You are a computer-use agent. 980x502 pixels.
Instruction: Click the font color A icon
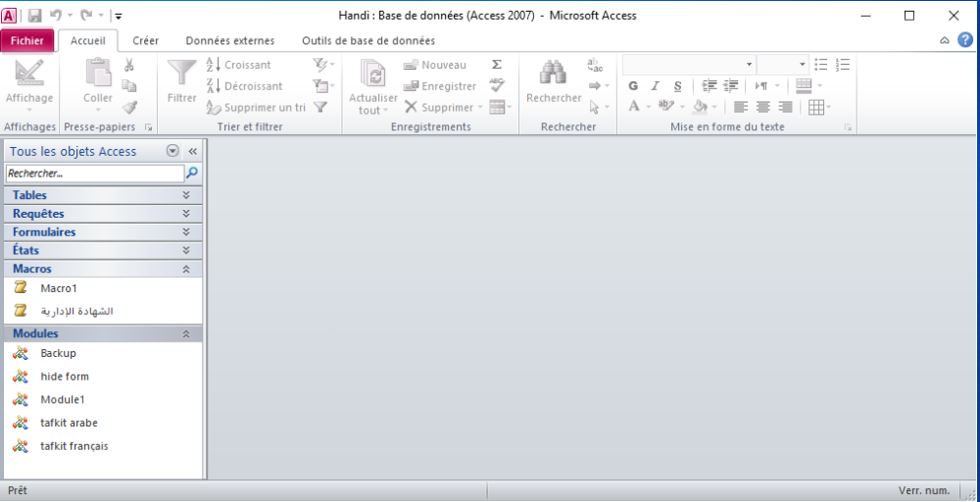(634, 107)
